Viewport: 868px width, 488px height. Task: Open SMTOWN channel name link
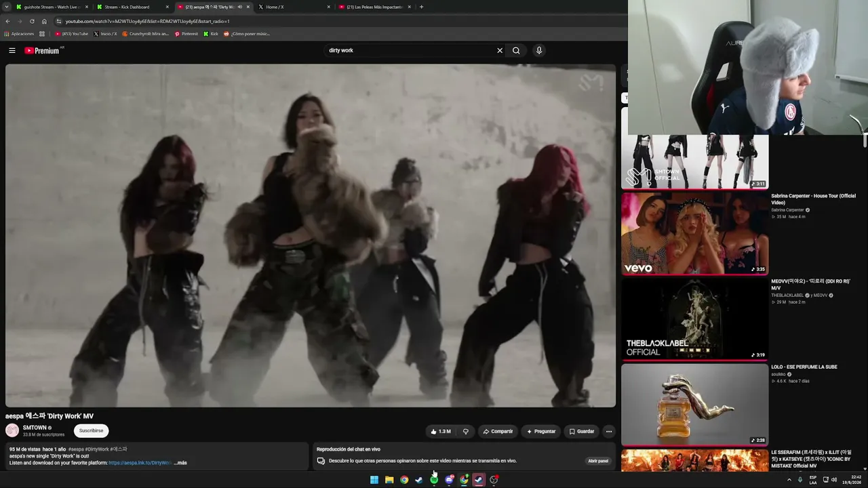click(x=35, y=428)
